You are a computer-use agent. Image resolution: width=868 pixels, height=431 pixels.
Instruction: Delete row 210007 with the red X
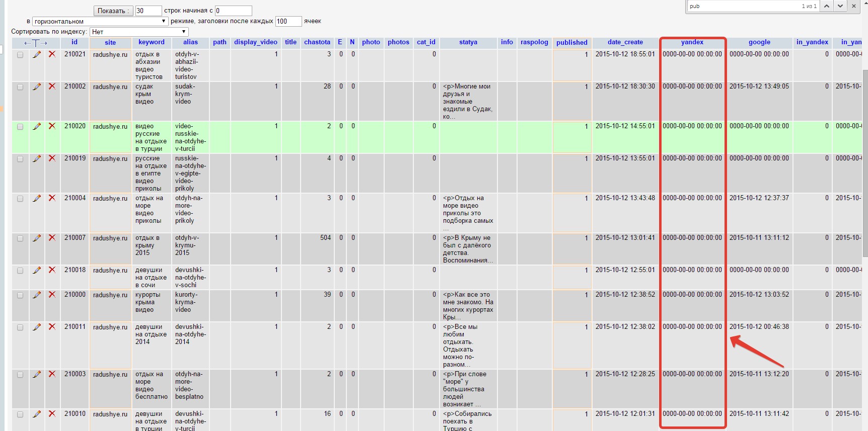tap(52, 237)
